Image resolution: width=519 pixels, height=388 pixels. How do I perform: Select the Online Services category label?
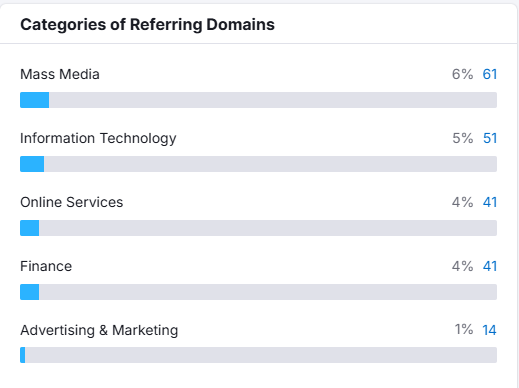click(72, 202)
